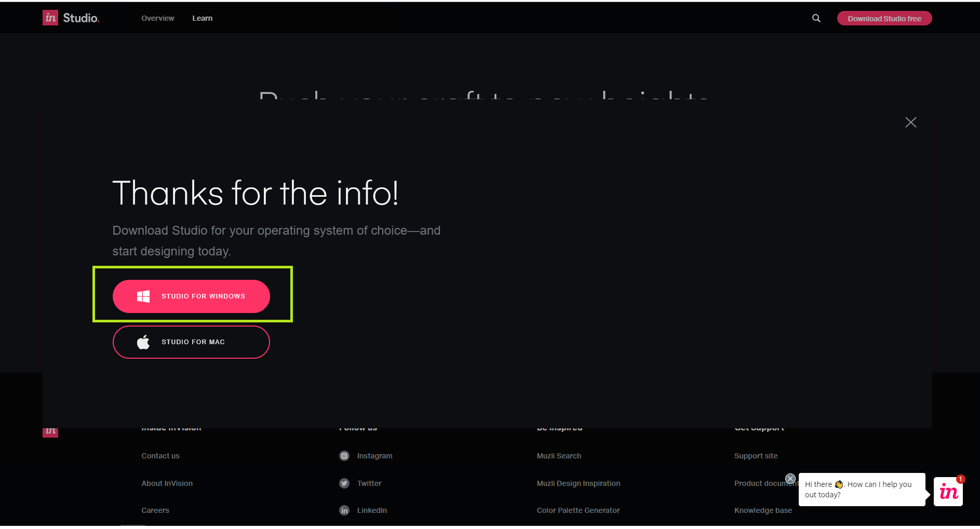Open the search icon in header
Screen dimensions: 980x529
[x=816, y=18]
